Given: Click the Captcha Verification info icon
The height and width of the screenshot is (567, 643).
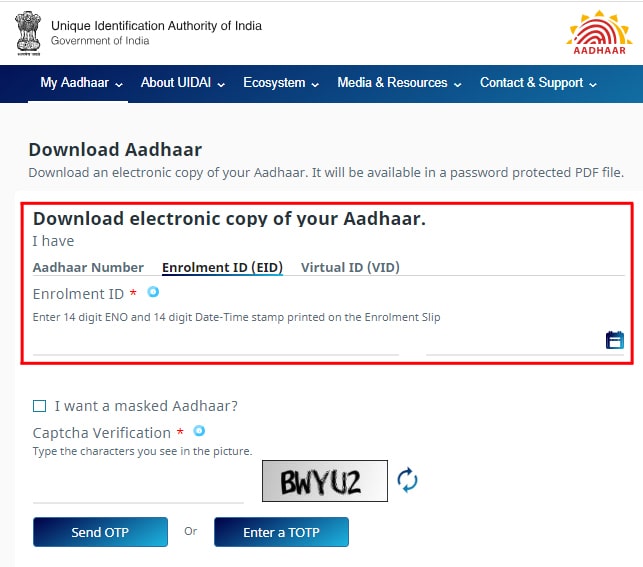Looking at the screenshot, I should coord(199,431).
